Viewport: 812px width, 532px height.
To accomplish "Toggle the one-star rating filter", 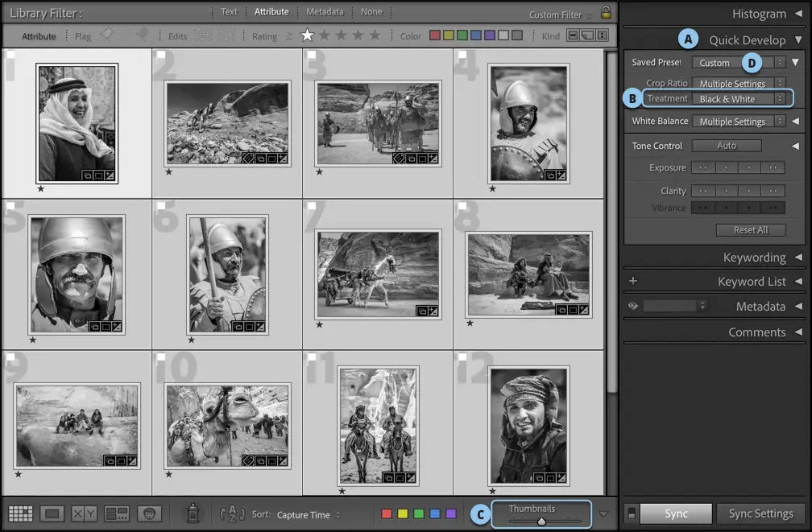I will pos(307,35).
